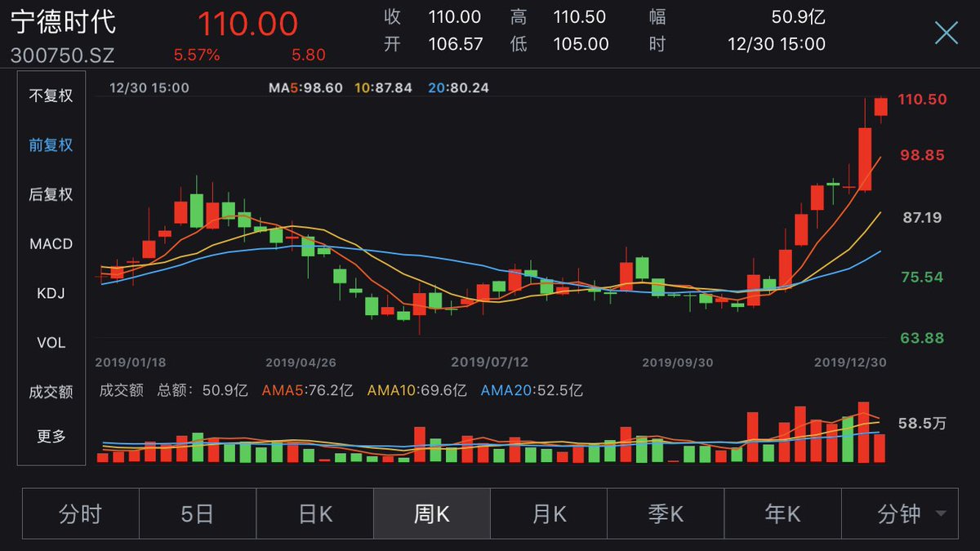This screenshot has width=980, height=551.
Task: Switch to 周K chart tab
Action: [432, 514]
